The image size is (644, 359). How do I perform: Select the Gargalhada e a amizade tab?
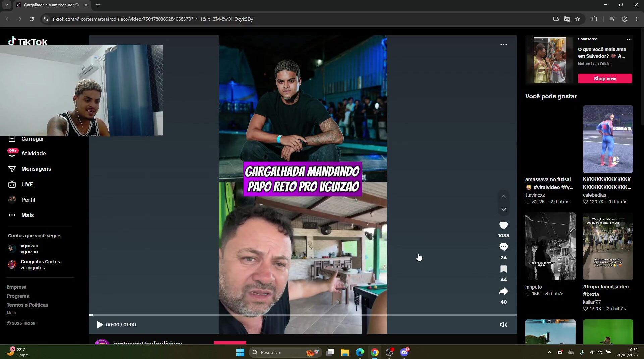[52, 5]
